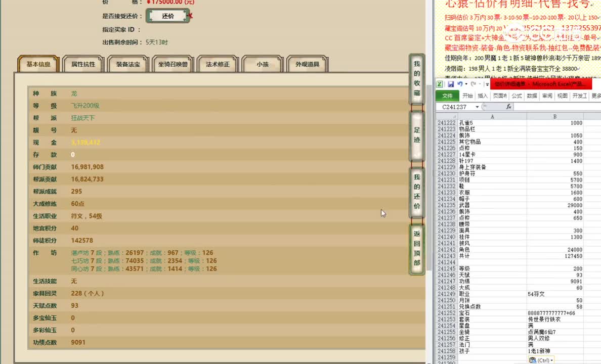Click the Excel undo arrow icon

[459, 84]
